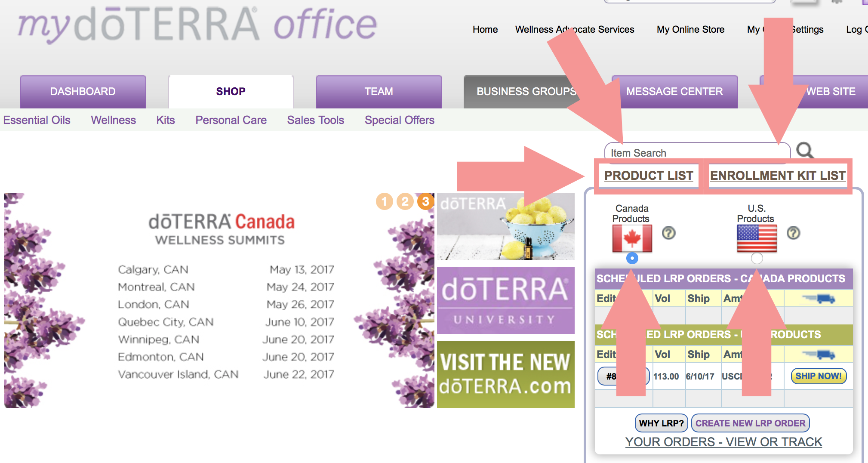
Task: Open Essential Oils category
Action: 37,120
